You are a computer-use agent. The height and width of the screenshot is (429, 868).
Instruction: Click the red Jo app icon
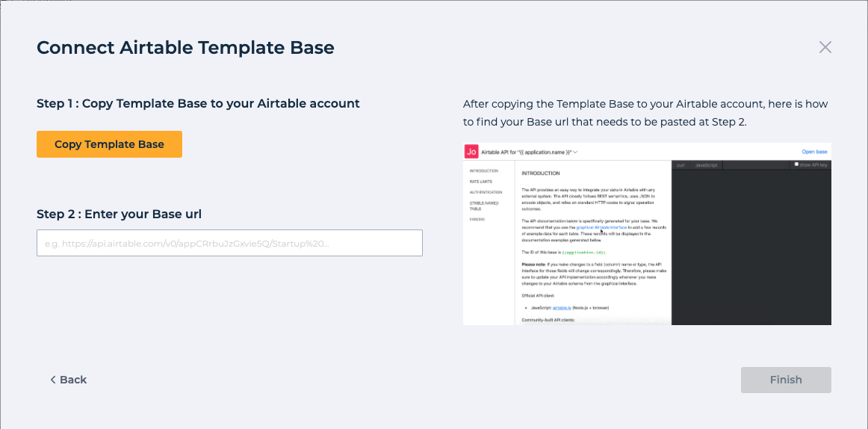(x=471, y=151)
